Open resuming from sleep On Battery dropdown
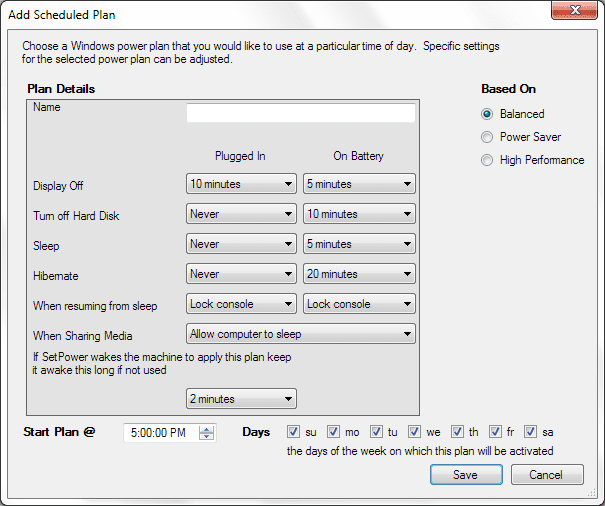This screenshot has width=605, height=506. (359, 304)
